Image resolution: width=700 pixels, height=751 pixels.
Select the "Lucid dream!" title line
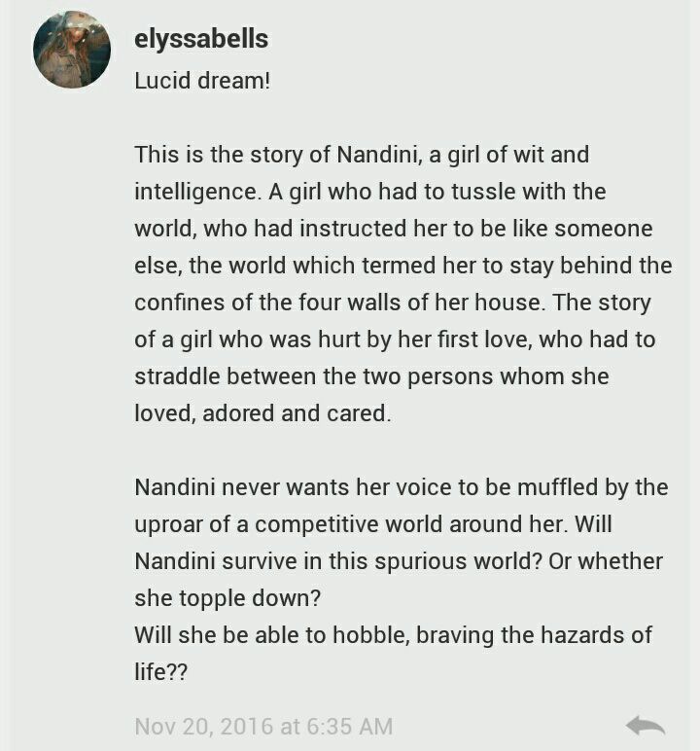tap(202, 80)
